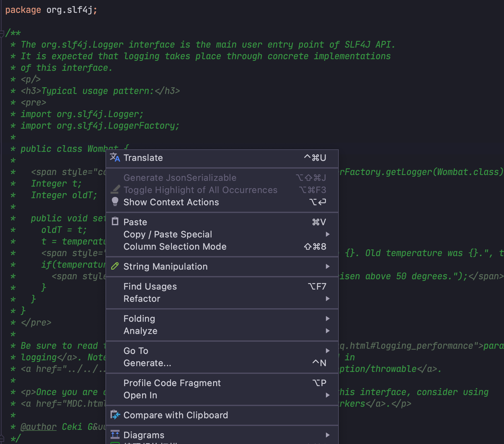The width and height of the screenshot is (504, 444).
Task: Select Show Context Actions
Action: pyautogui.click(x=222, y=202)
